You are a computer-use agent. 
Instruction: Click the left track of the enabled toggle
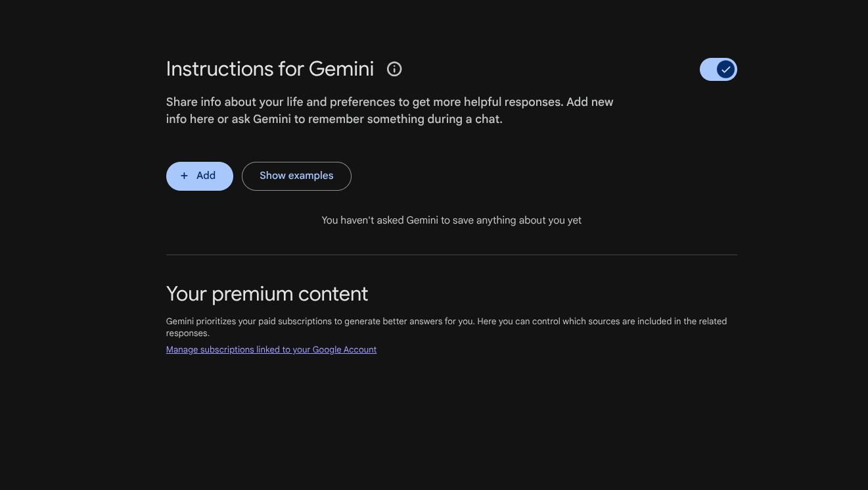pos(708,70)
